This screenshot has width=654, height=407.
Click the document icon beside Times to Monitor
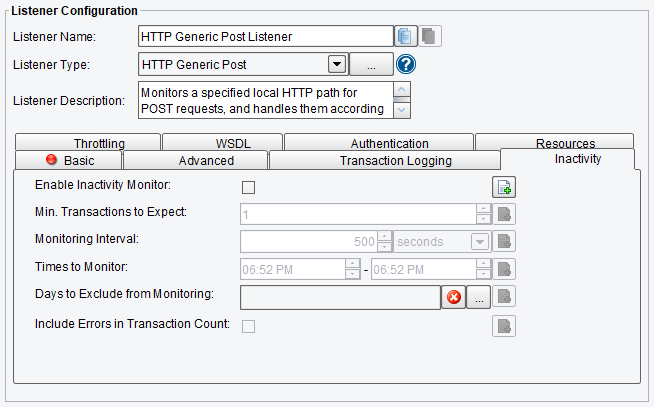[504, 269]
